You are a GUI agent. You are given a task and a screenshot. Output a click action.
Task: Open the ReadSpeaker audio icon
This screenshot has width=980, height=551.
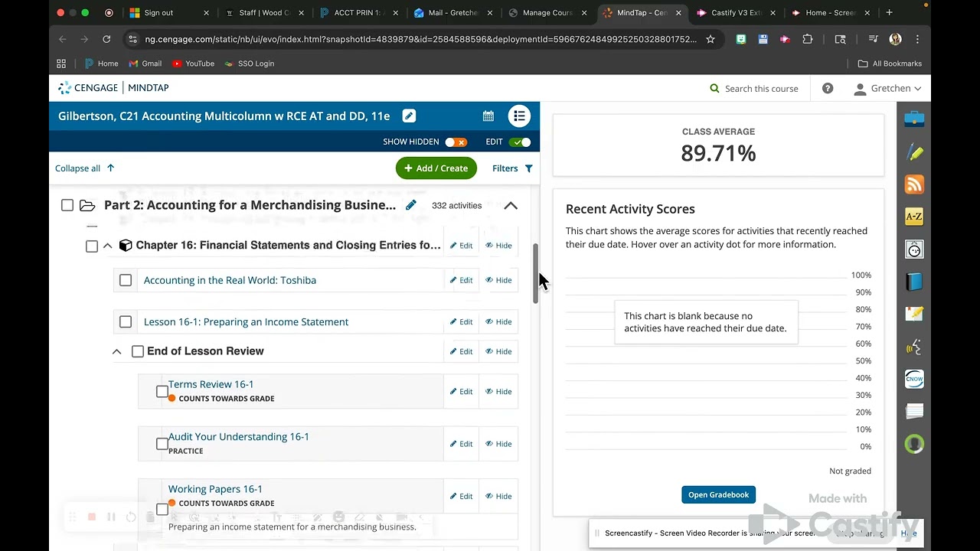[914, 347]
